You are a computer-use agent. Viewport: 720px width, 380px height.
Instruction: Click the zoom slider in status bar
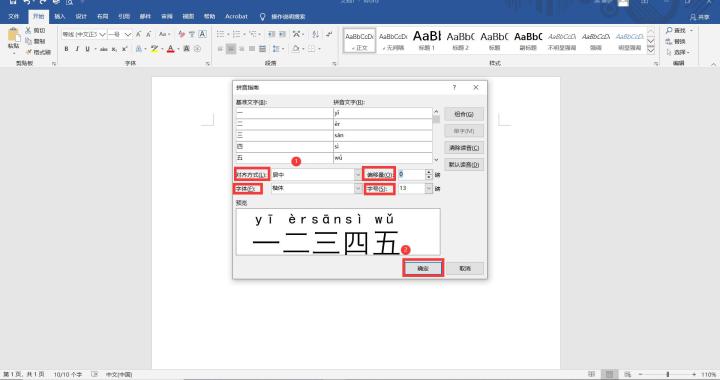[x=667, y=374]
